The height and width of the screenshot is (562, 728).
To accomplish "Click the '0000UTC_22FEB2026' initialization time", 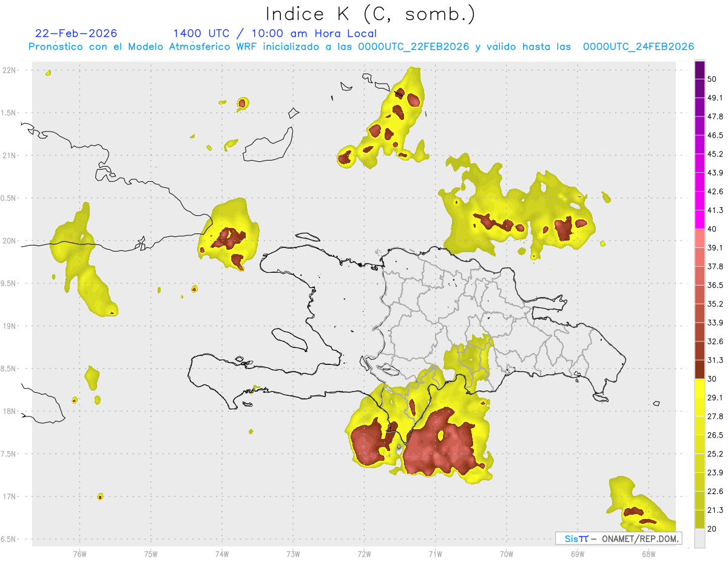I will [414, 47].
